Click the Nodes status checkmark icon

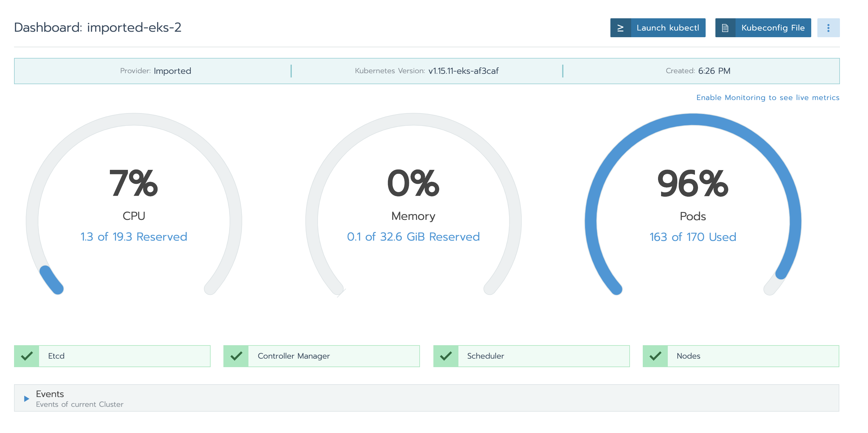point(655,356)
